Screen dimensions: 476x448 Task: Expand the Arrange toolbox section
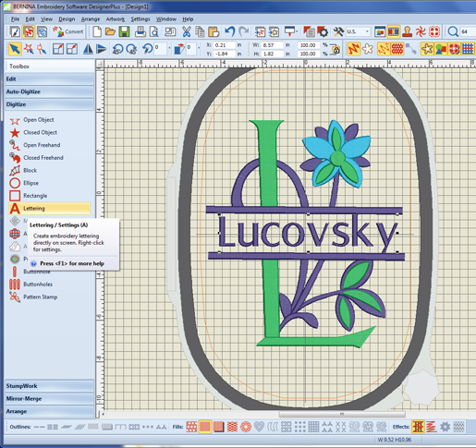point(49,411)
